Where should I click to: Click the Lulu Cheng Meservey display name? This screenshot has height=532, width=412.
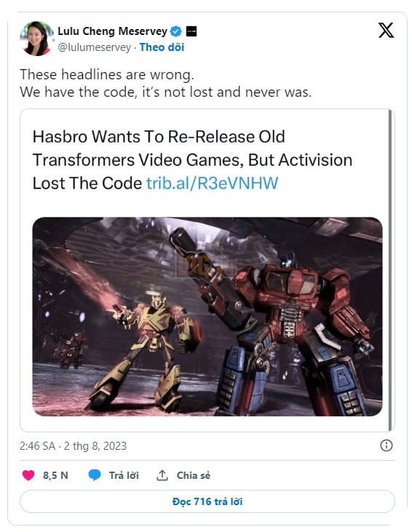(112, 31)
